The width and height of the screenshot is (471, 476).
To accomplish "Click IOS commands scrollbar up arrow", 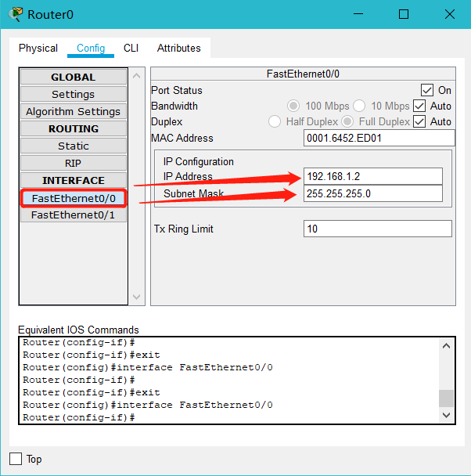I will click(446, 346).
